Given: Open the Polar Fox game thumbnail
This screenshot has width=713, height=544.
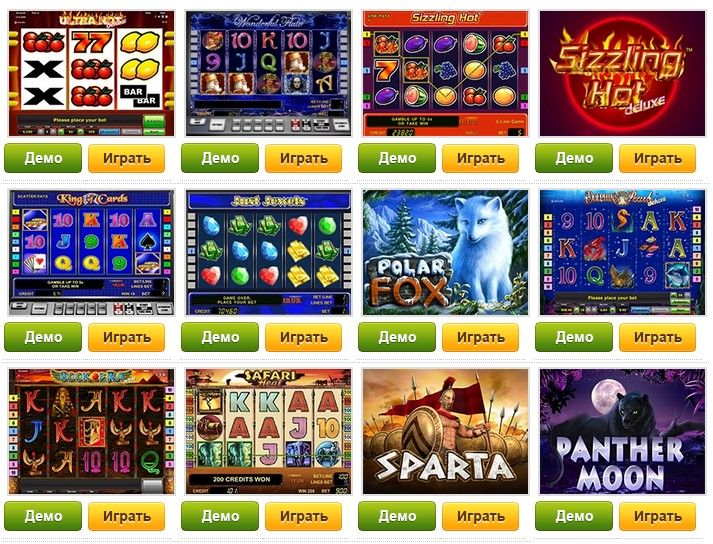Looking at the screenshot, I should click(x=446, y=252).
